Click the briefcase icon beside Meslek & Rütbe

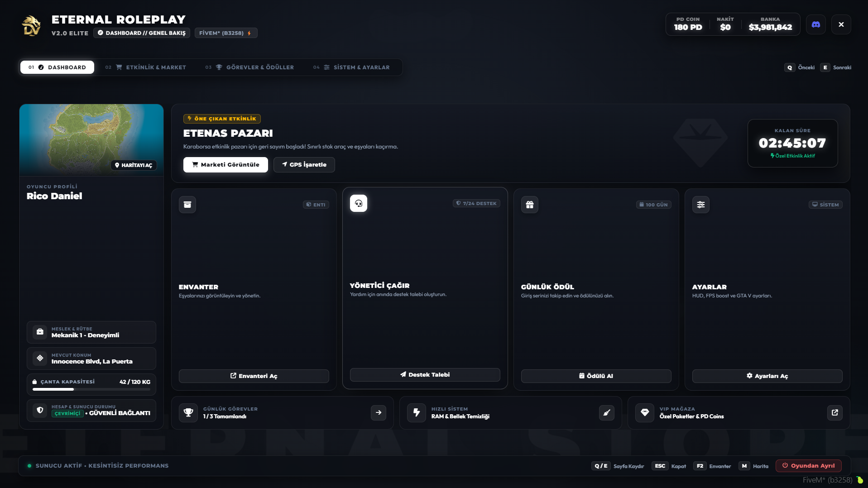pyautogui.click(x=40, y=332)
